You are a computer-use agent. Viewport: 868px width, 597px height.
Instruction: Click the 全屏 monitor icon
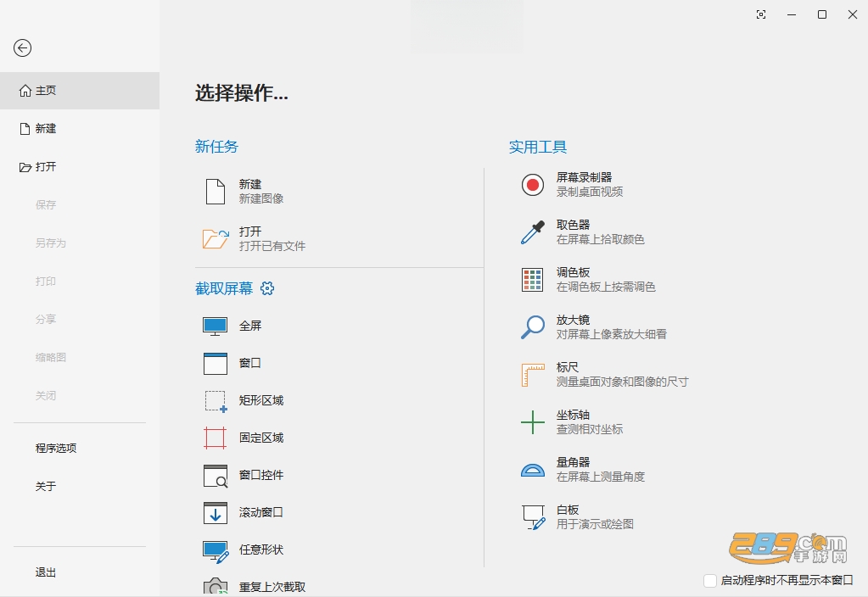[x=216, y=326]
